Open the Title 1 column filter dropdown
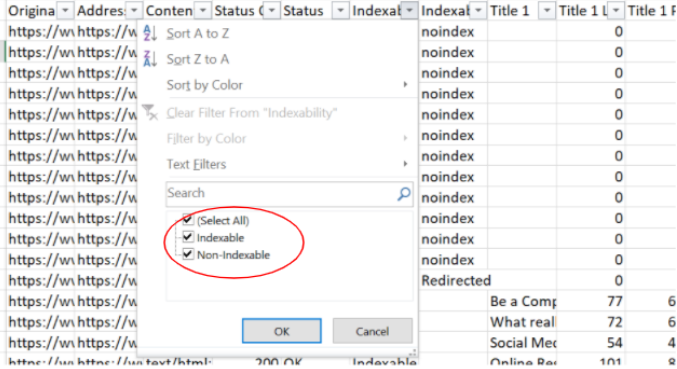 point(547,10)
